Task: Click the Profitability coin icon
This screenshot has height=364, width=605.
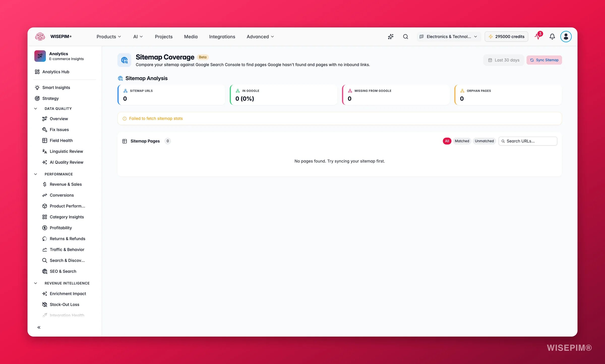Action: click(x=45, y=228)
